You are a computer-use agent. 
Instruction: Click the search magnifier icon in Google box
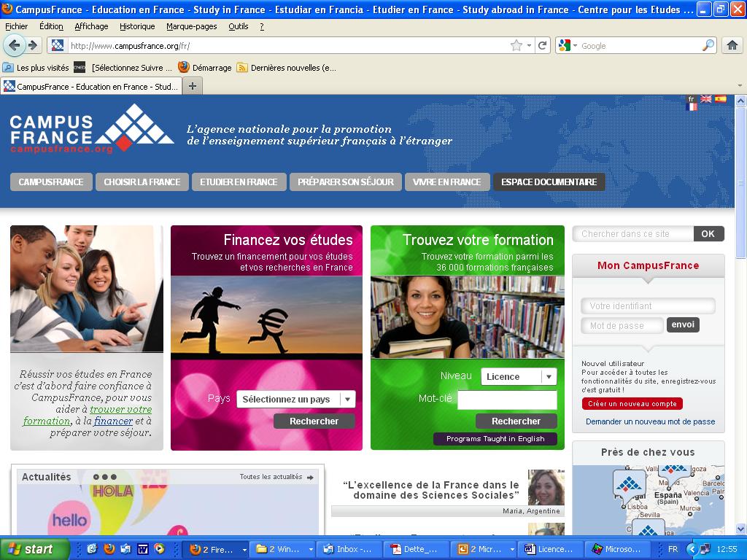pos(708,45)
